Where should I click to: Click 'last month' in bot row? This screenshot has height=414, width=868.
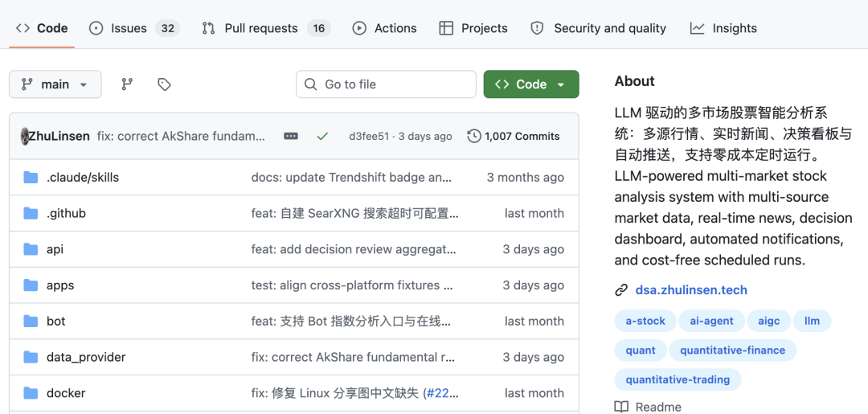click(x=534, y=321)
